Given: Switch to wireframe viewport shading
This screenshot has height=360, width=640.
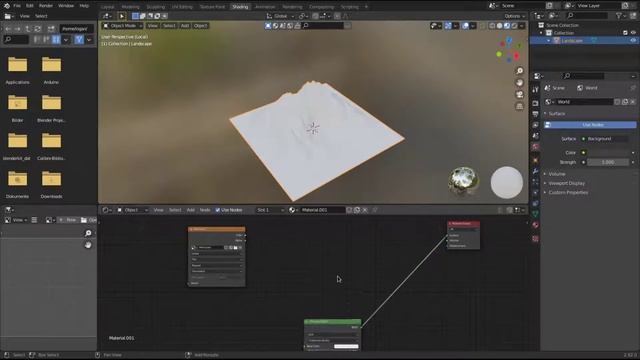Looking at the screenshot, I should click(x=492, y=26).
